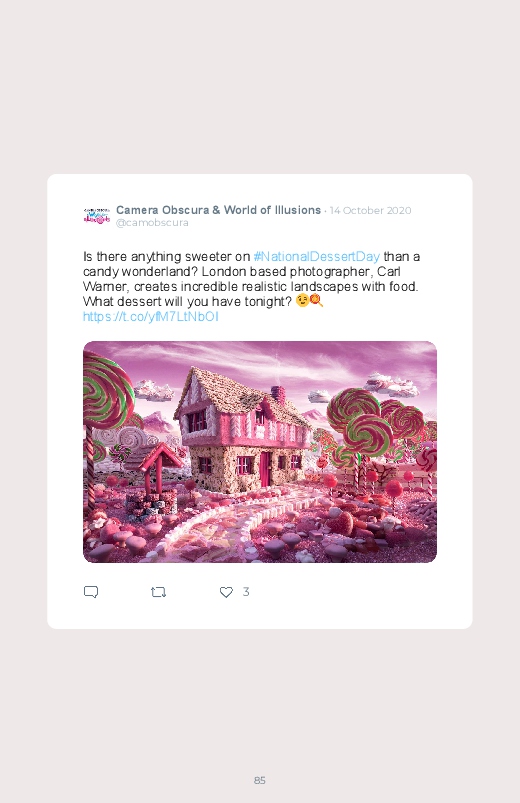
Task: Open the candy house photo
Action: point(260,452)
